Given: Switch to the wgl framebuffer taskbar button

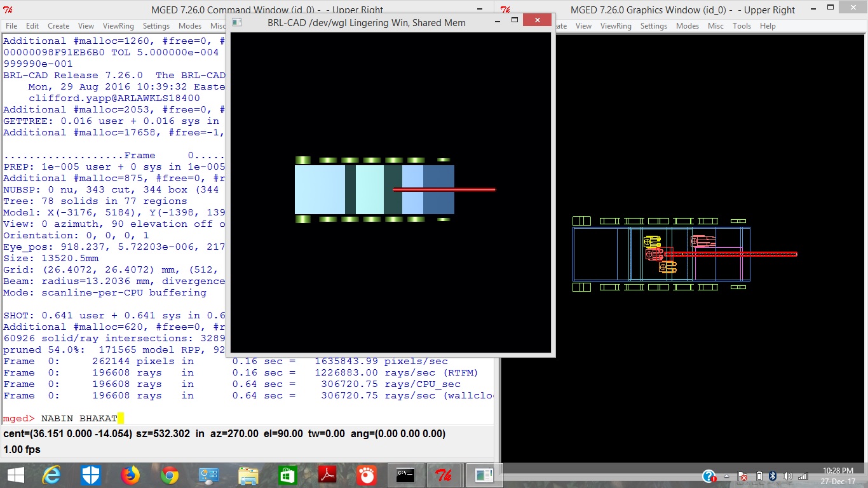Looking at the screenshot, I should tap(484, 475).
